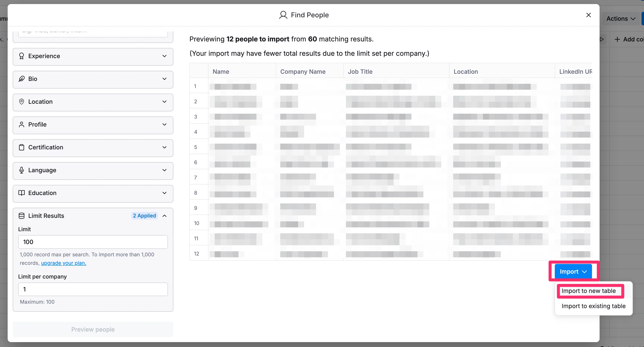This screenshot has height=347, width=644.
Task: Click the Experience ribbon icon
Action: click(x=22, y=56)
